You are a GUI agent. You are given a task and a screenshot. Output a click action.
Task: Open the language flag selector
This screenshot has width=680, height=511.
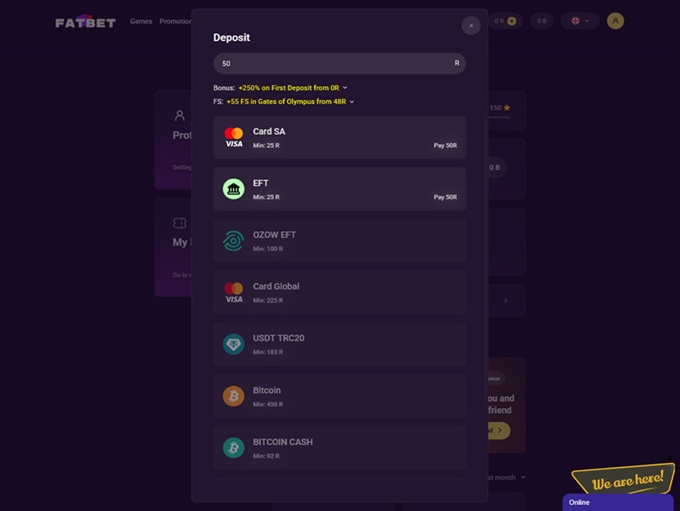click(580, 21)
